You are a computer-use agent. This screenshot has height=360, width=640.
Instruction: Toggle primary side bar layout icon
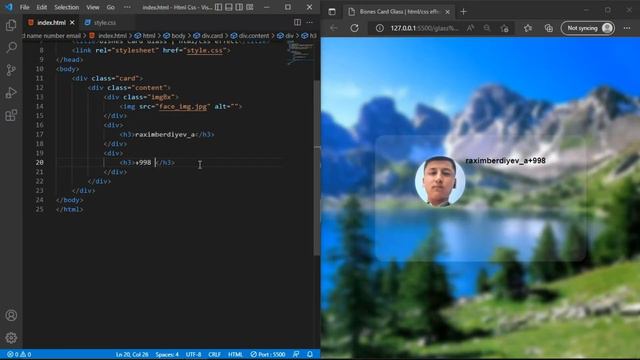[x=219, y=7]
